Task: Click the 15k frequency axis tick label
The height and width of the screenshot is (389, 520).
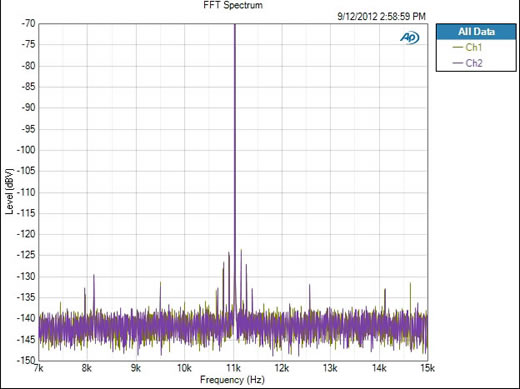Action: tap(427, 368)
